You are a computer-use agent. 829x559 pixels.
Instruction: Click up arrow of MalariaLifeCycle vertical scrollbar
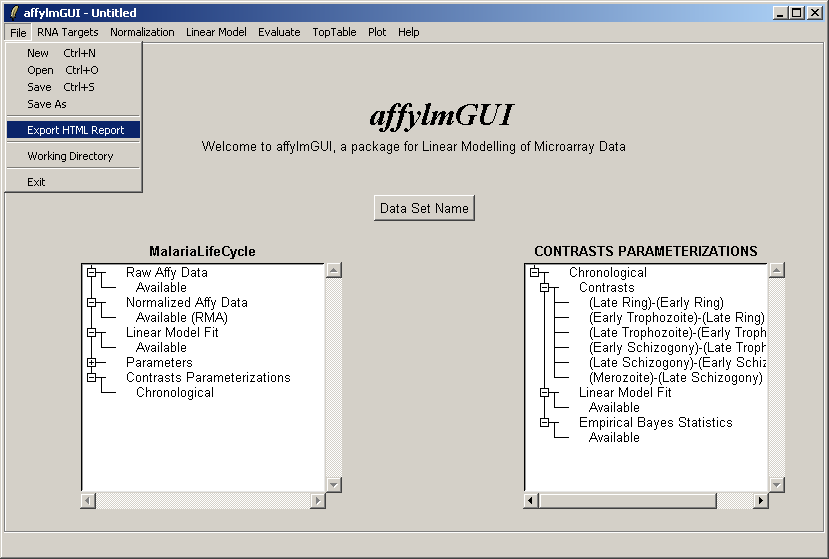[x=334, y=270]
